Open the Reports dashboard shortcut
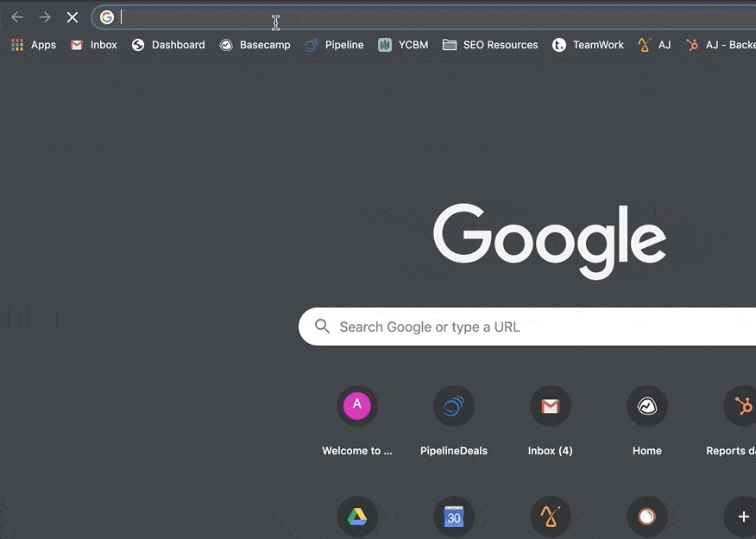 coord(741,406)
